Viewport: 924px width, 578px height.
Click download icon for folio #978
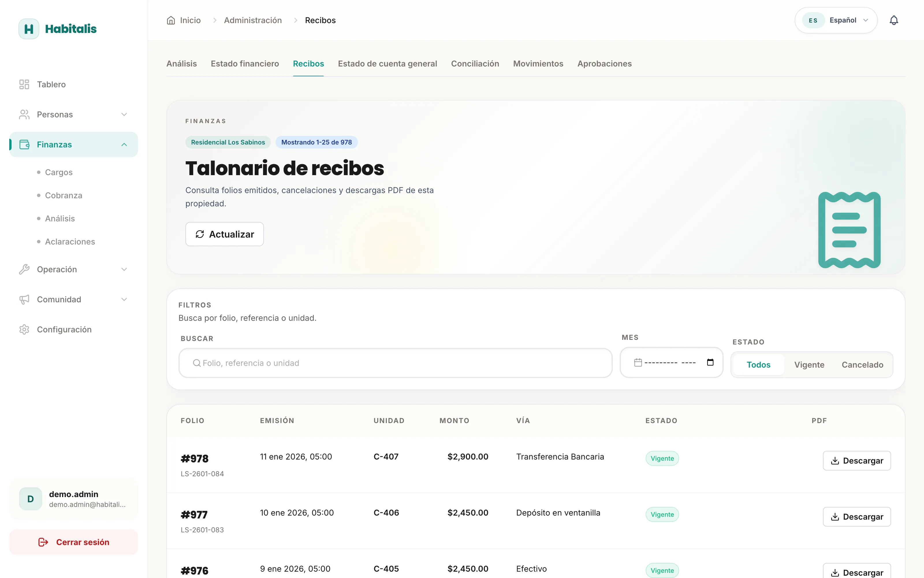coord(835,461)
